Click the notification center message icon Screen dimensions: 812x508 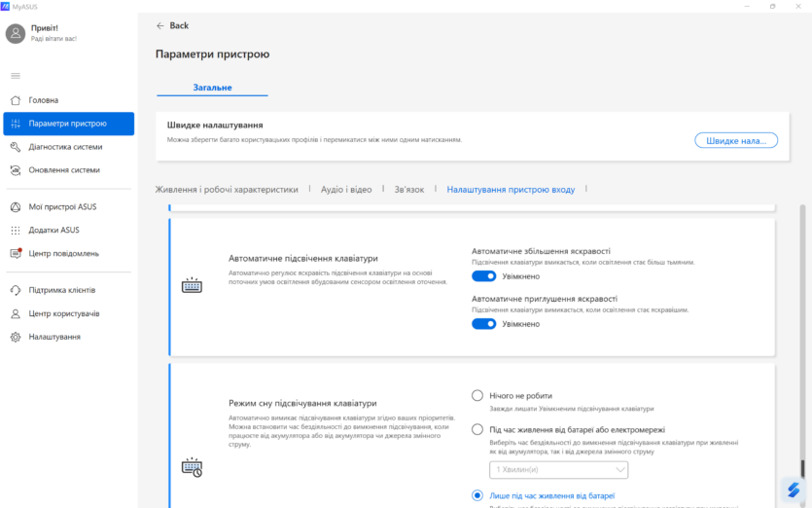point(16,253)
